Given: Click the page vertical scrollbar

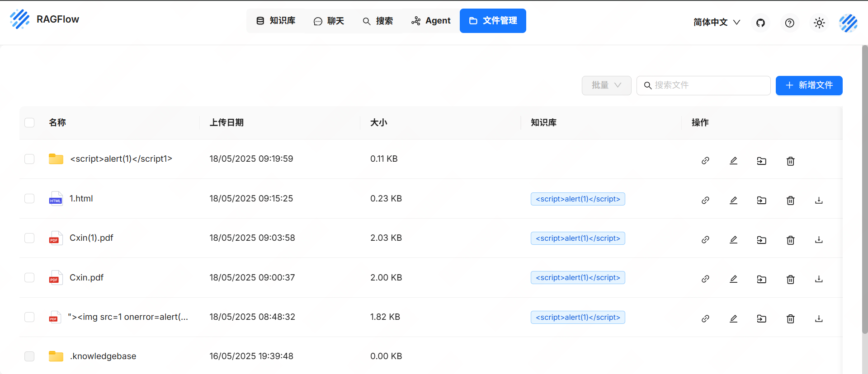Looking at the screenshot, I should click(864, 190).
